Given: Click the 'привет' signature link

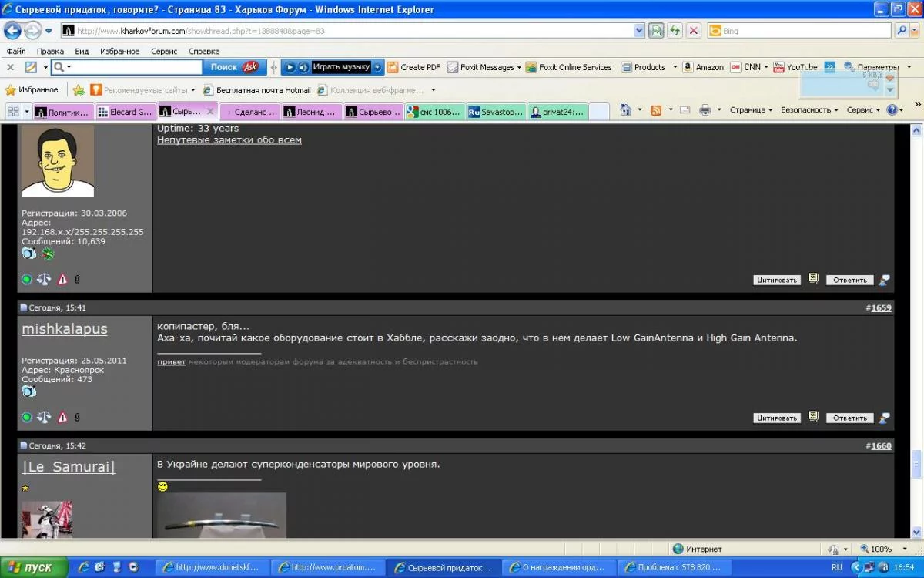Looking at the screenshot, I should [x=172, y=361].
